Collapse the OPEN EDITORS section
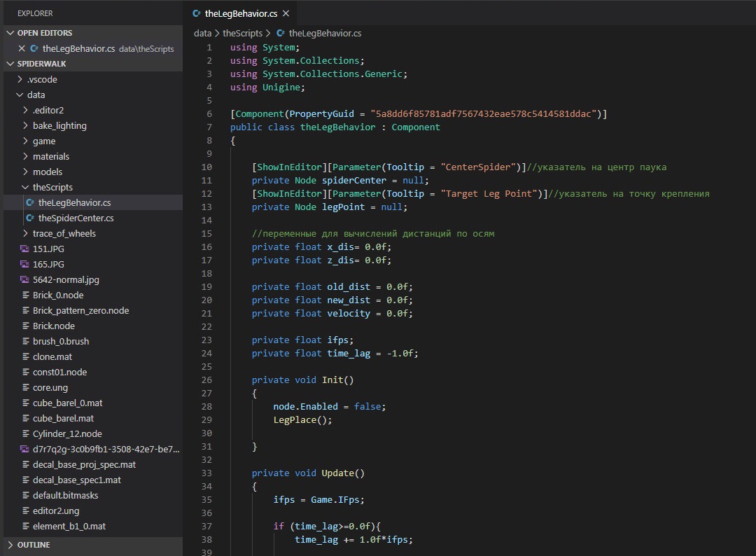The width and height of the screenshot is (756, 556). pos(10,33)
